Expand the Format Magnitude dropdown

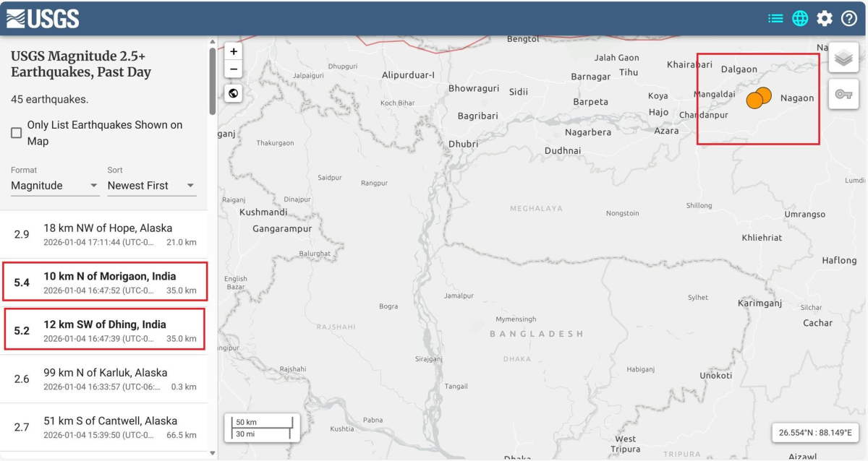(x=54, y=186)
